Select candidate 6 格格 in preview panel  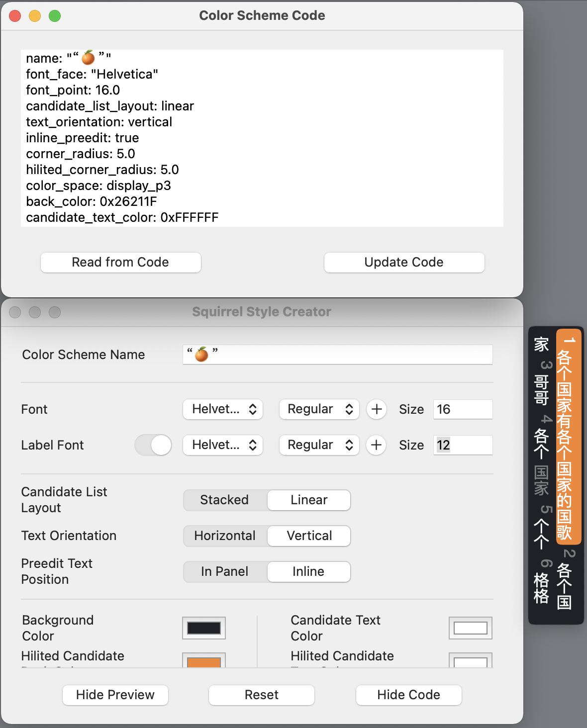click(x=542, y=582)
